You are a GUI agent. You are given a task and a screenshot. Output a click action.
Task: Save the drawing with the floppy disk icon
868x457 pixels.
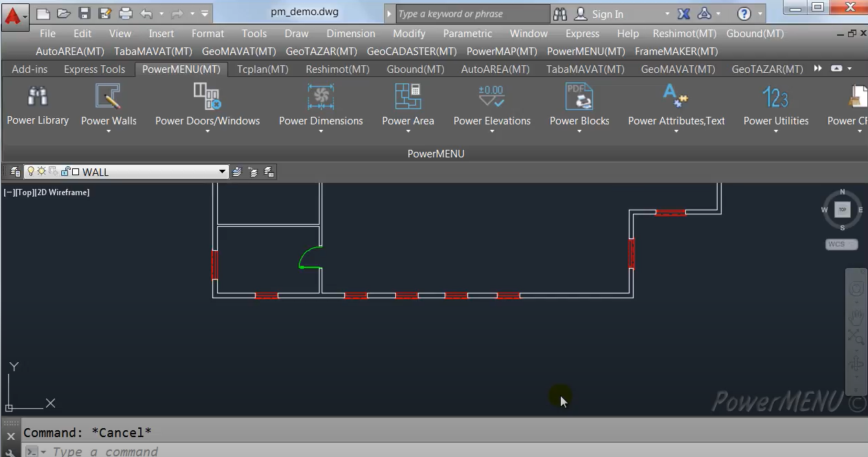(85, 13)
